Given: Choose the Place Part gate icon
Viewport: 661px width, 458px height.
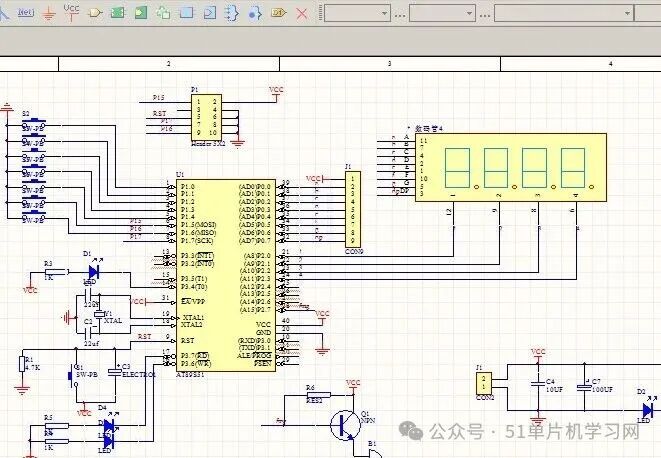Looking at the screenshot, I should (95, 13).
